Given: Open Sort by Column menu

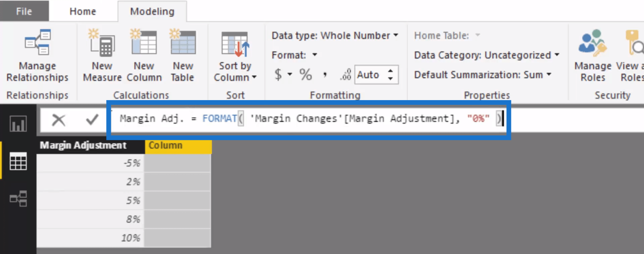Looking at the screenshot, I should (235, 56).
